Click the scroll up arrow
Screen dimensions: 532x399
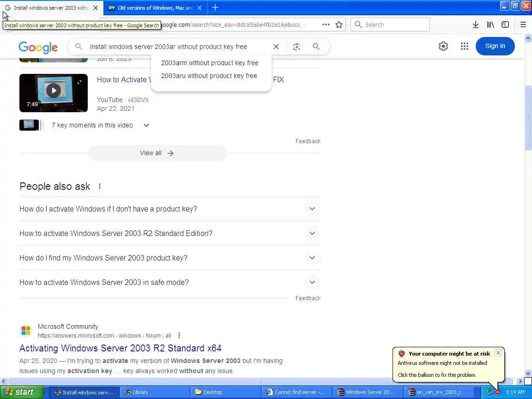point(527,38)
